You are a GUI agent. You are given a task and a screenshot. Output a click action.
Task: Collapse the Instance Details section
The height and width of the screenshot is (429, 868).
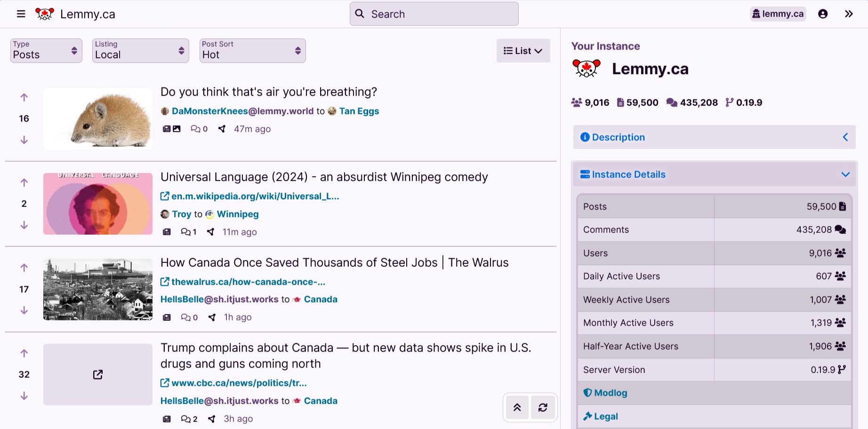[x=714, y=175]
